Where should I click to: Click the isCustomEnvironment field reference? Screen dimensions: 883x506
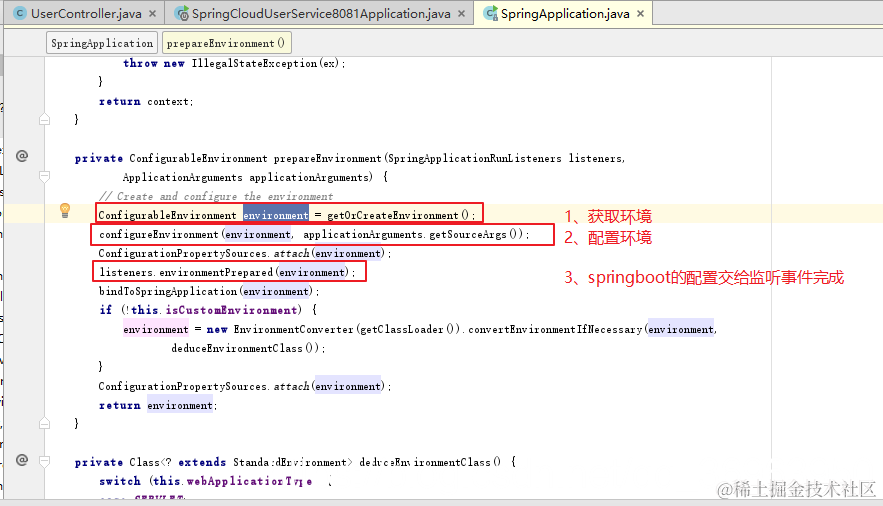click(231, 310)
